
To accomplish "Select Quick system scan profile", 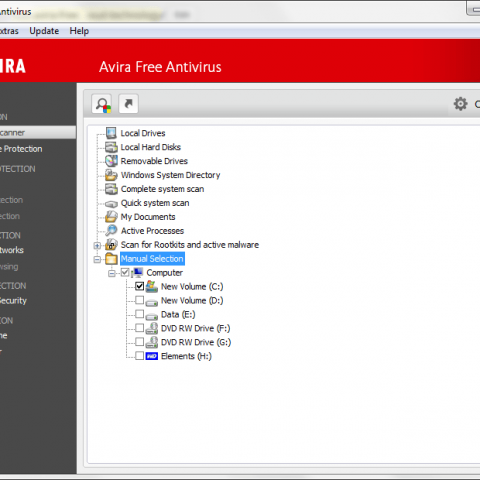I will [155, 203].
